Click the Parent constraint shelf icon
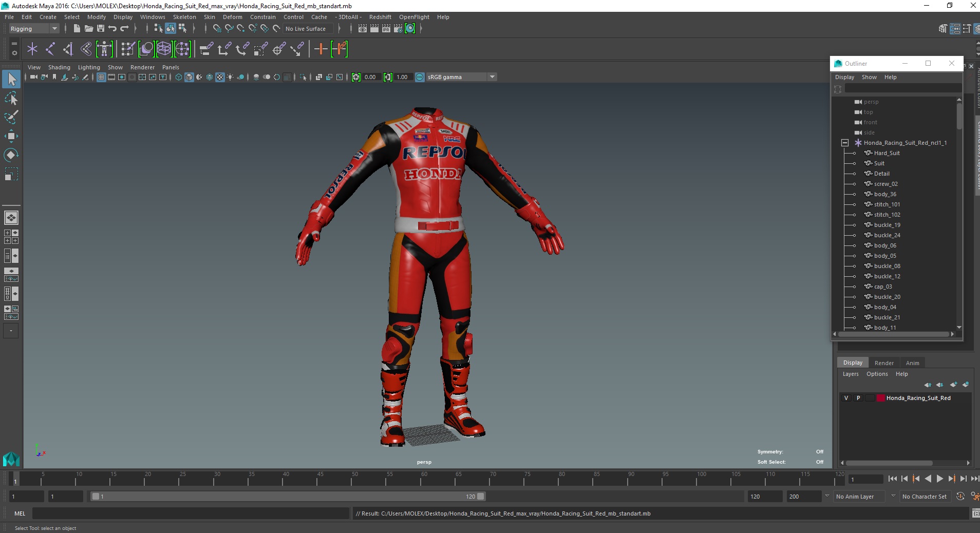Image resolution: width=980 pixels, height=533 pixels. 206,49
